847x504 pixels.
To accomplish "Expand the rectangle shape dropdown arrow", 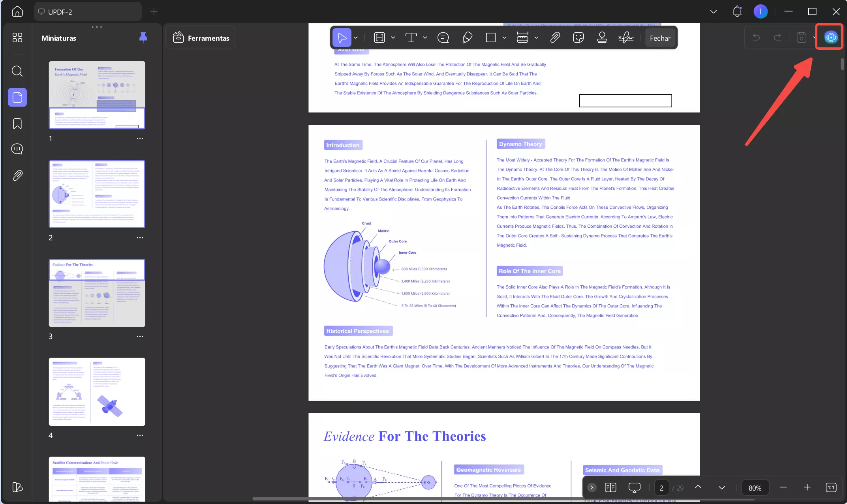I will pos(504,38).
